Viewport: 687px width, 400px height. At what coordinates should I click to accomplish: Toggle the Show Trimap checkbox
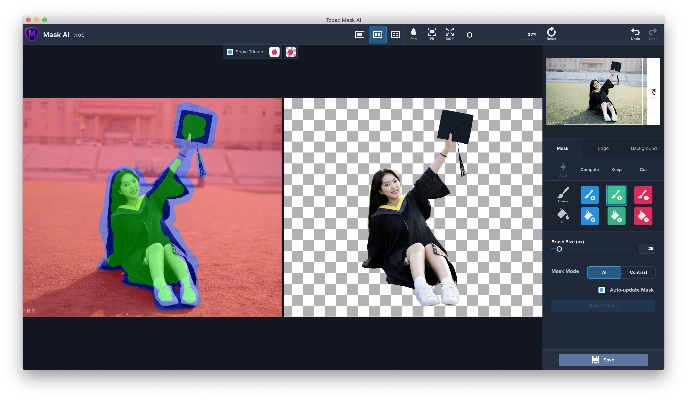230,52
